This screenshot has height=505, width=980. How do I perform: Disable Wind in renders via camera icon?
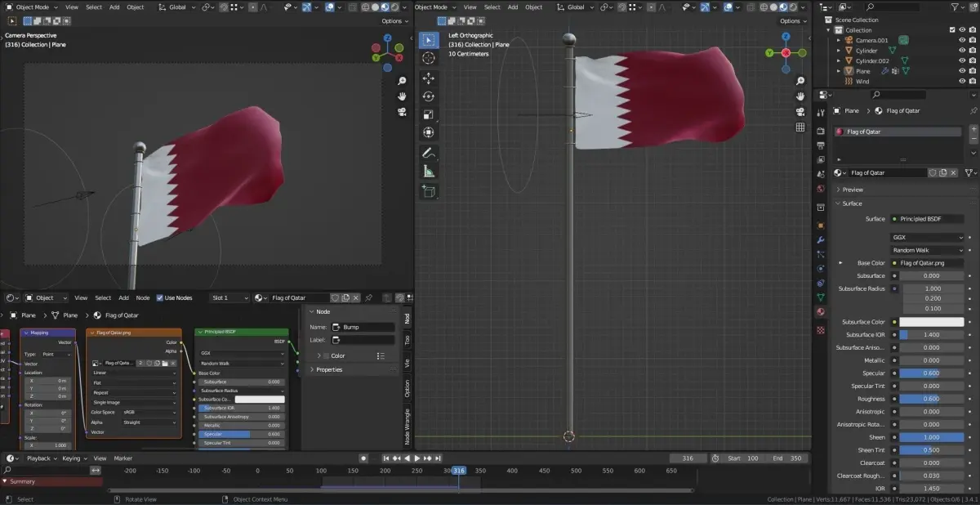click(972, 81)
